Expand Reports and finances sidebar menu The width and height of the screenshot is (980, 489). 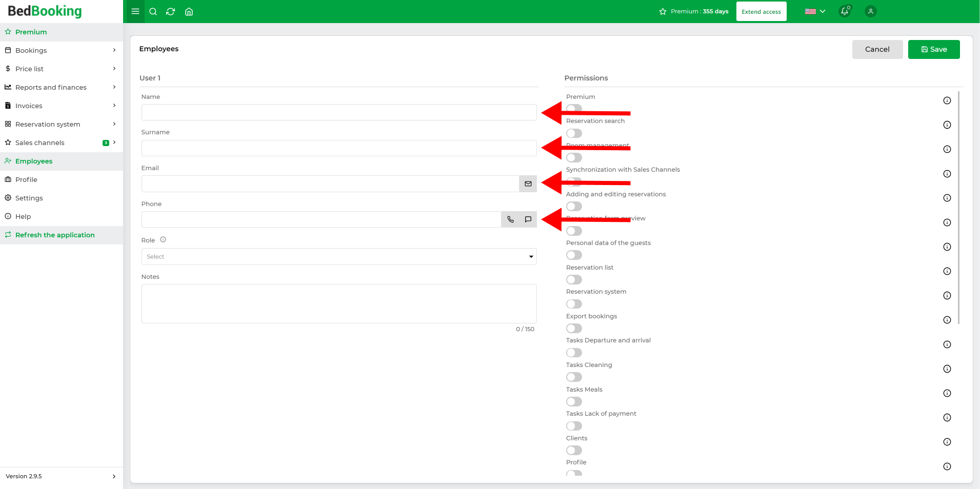tap(62, 87)
